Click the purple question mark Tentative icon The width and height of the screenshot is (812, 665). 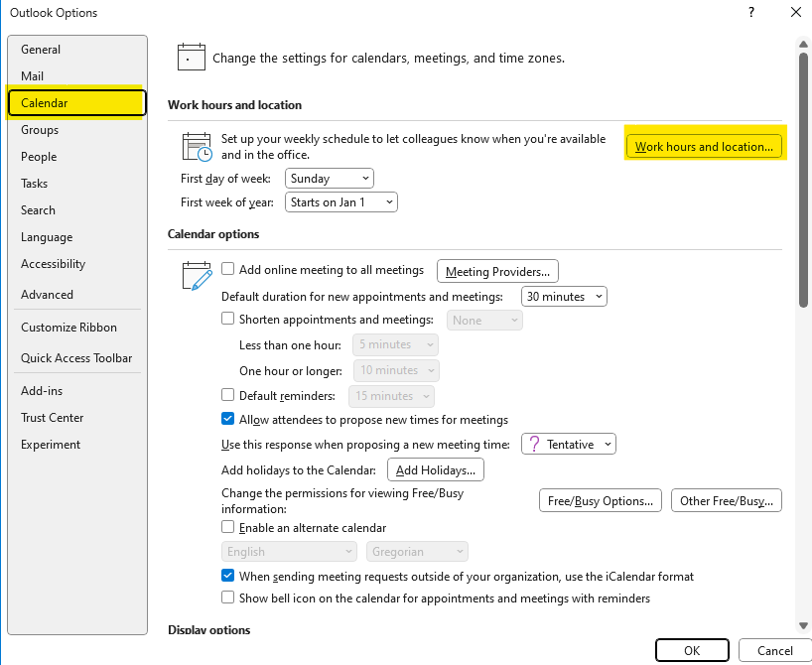pyautogui.click(x=534, y=444)
